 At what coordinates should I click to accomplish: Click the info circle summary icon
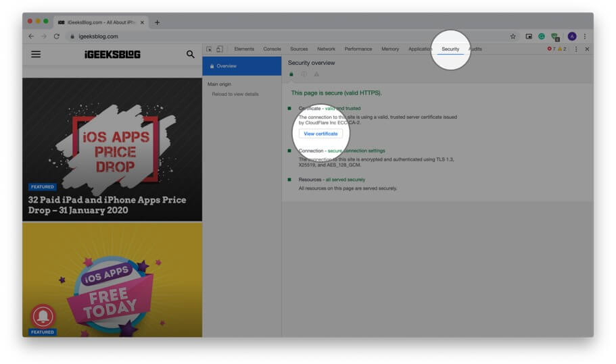coord(304,74)
